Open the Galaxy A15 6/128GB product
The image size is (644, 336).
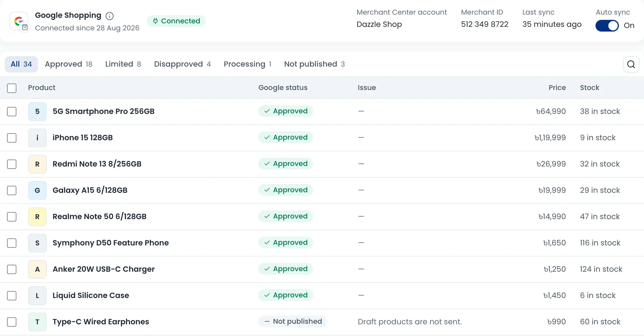click(x=90, y=190)
